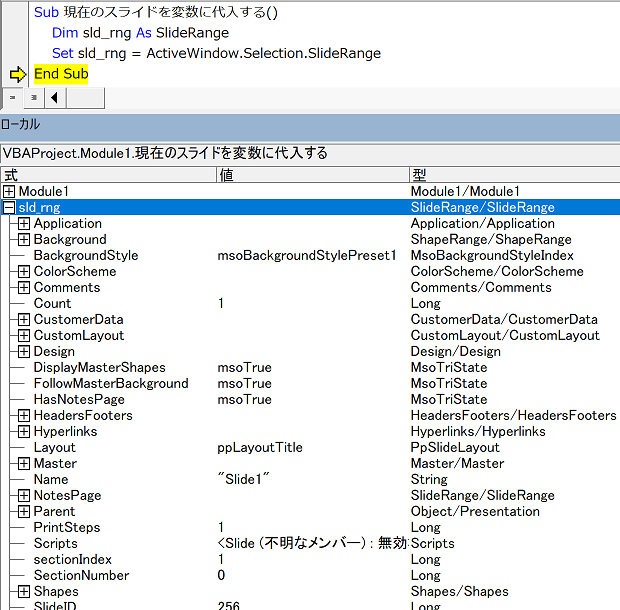Select the sectionIndex row
The width and height of the screenshot is (620, 610).
pyautogui.click(x=310, y=559)
